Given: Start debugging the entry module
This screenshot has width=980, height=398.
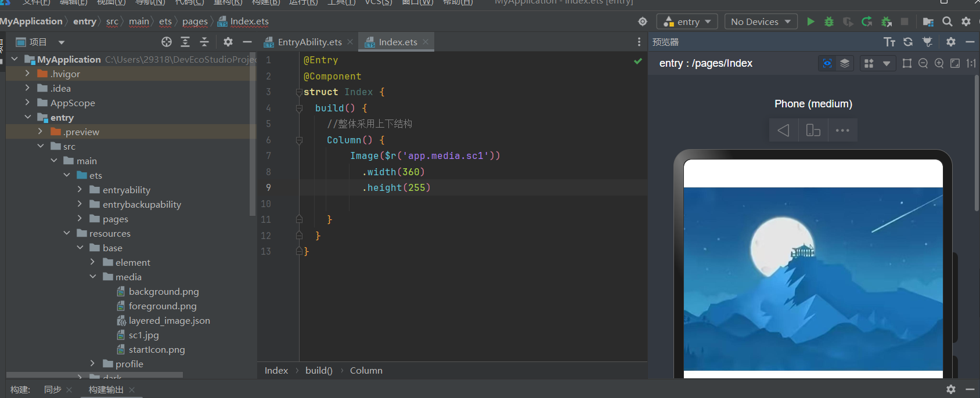Looking at the screenshot, I should (829, 21).
